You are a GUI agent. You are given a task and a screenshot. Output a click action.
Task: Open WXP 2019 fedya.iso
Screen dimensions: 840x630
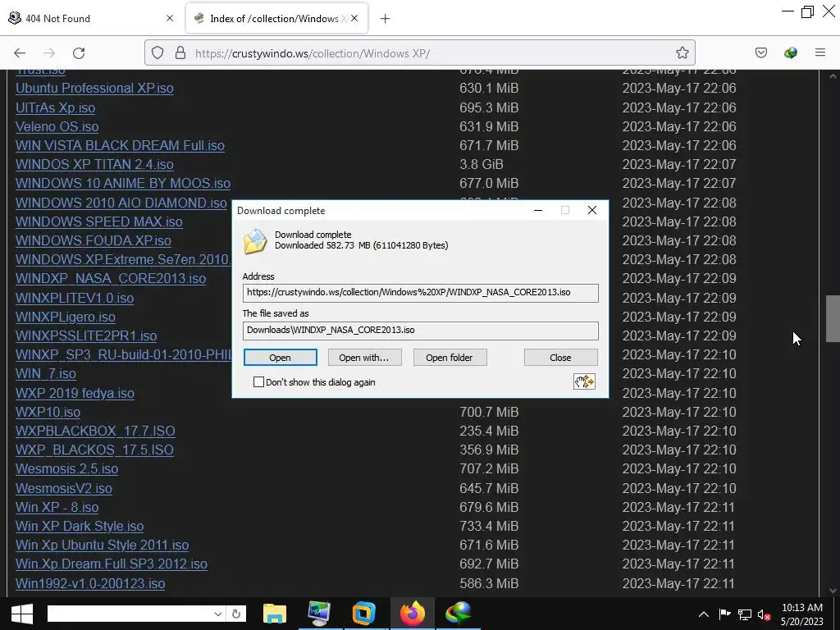coord(75,393)
